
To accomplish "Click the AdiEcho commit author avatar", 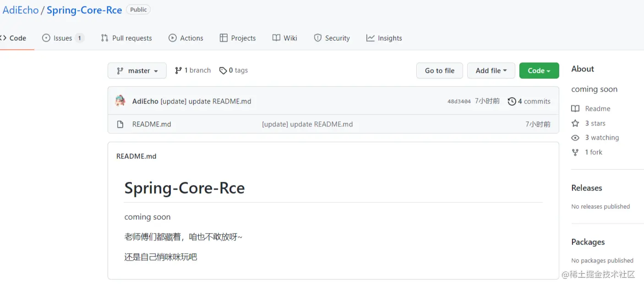I will tap(120, 101).
